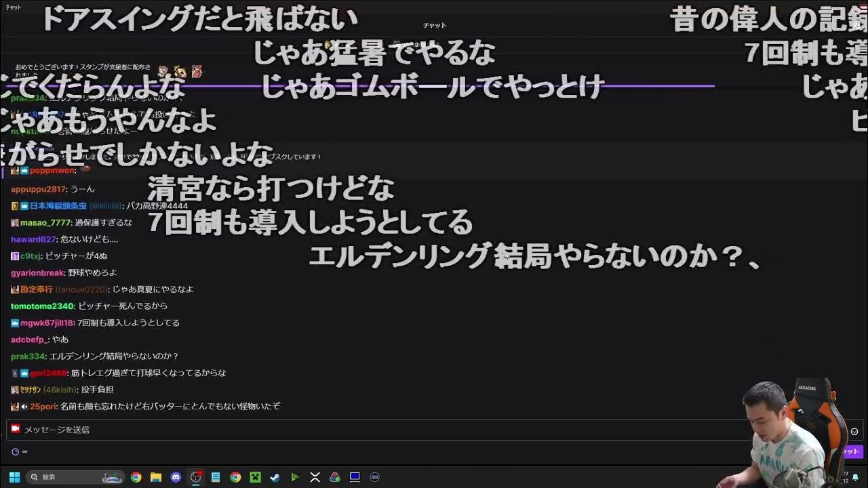Click the notification bell in system tray
868x488 pixels.
tap(855, 477)
